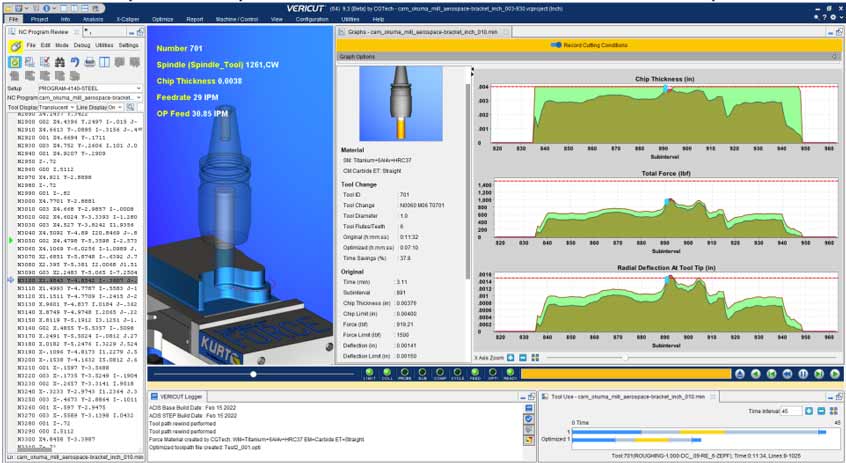Image resolution: width=846 pixels, height=463 pixels.
Task: Open Debug menu in NC Program Review
Action: (81, 45)
